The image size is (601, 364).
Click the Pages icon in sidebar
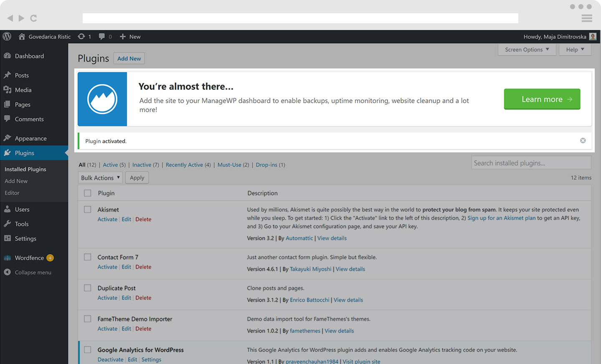pos(7,104)
